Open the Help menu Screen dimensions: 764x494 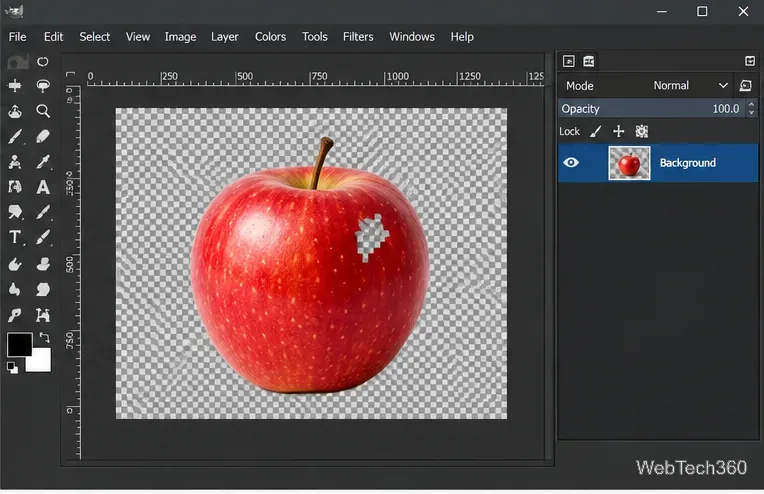point(462,37)
